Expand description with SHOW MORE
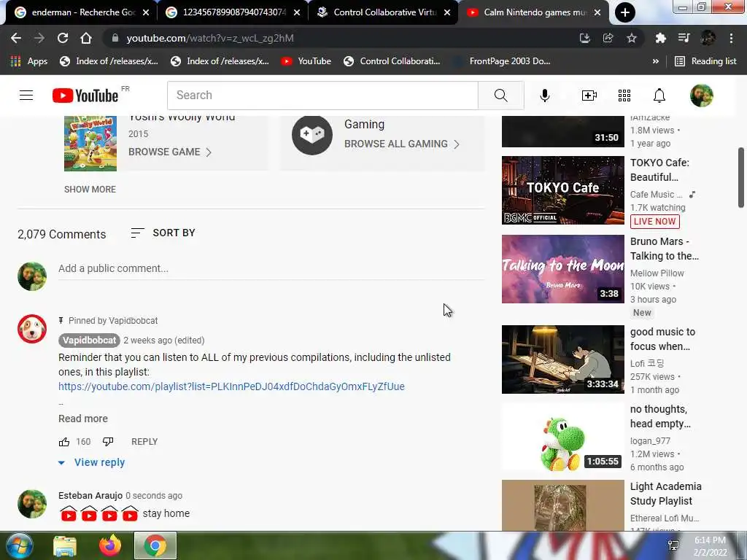The width and height of the screenshot is (747, 560). pyautogui.click(x=90, y=190)
